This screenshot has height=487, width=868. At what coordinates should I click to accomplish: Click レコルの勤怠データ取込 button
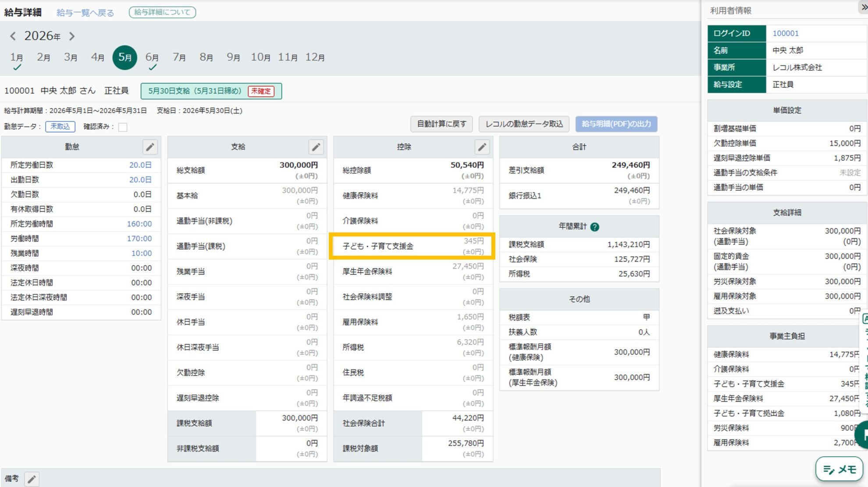click(x=524, y=124)
